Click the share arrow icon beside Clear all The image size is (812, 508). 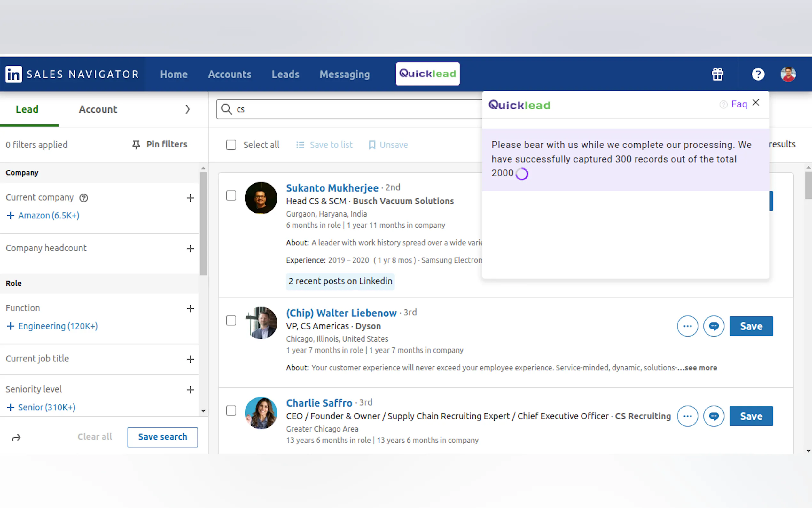tap(16, 437)
